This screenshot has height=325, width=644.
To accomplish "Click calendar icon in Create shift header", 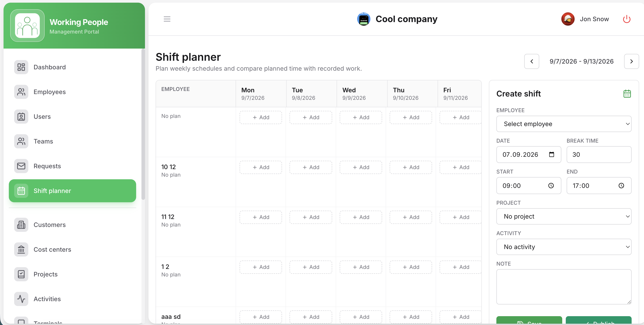I will pos(627,94).
